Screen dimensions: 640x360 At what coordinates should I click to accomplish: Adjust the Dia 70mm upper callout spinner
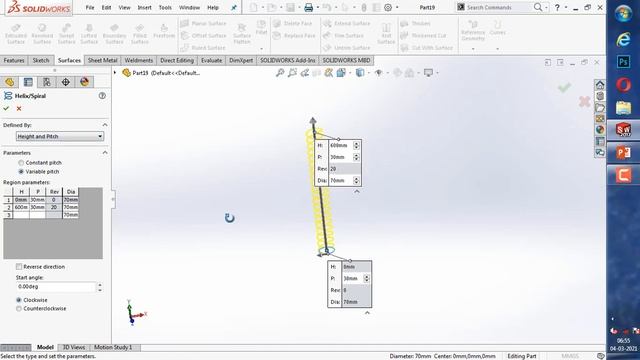pyautogui.click(x=356, y=180)
